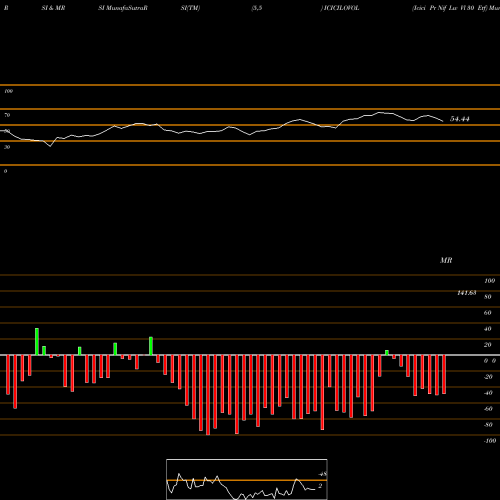This screenshot has width=500, height=500.
Task: Click the MR label above the histogram
Action: coord(446,260)
